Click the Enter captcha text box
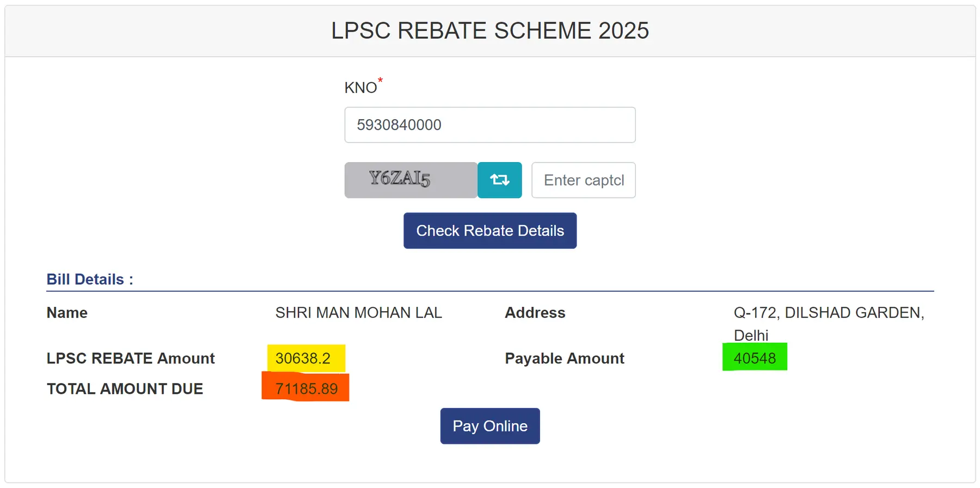This screenshot has height=488, width=980. click(583, 180)
